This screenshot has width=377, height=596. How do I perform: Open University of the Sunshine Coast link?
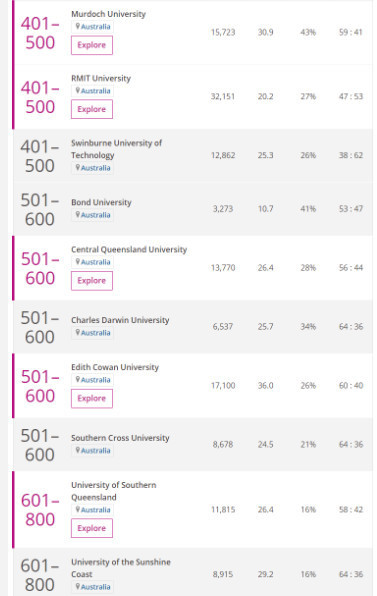pos(121,568)
